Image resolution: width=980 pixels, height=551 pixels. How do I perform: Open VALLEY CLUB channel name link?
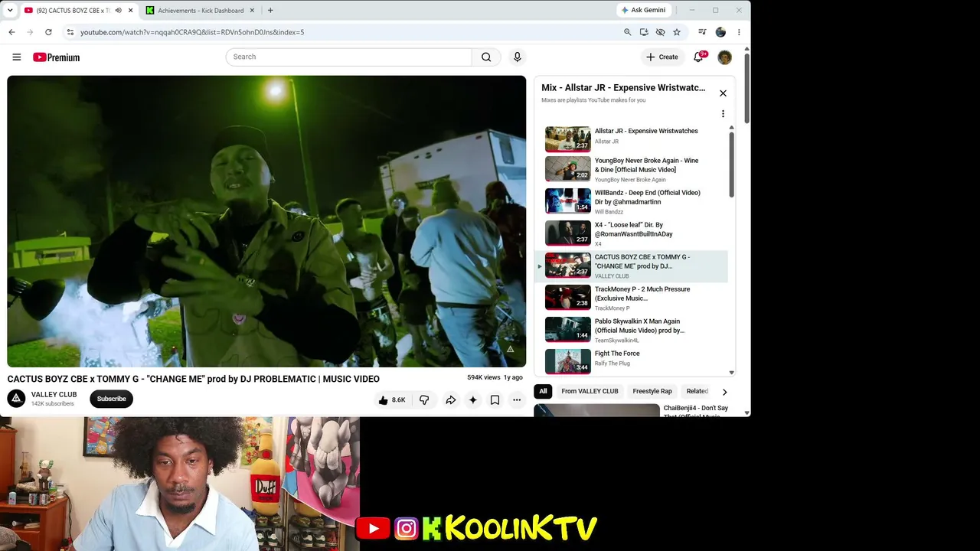54,395
